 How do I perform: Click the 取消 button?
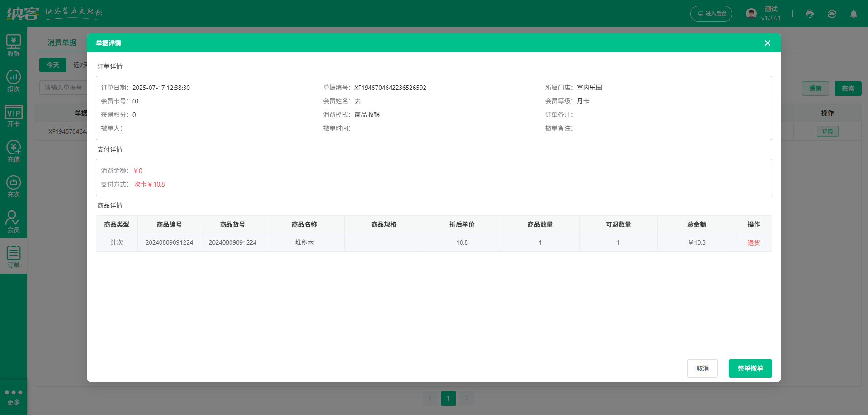click(702, 368)
